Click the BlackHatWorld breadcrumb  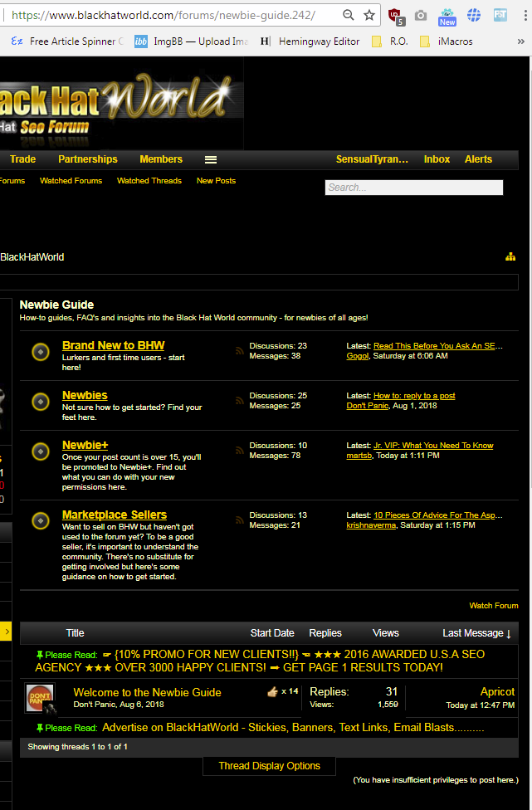coord(32,256)
